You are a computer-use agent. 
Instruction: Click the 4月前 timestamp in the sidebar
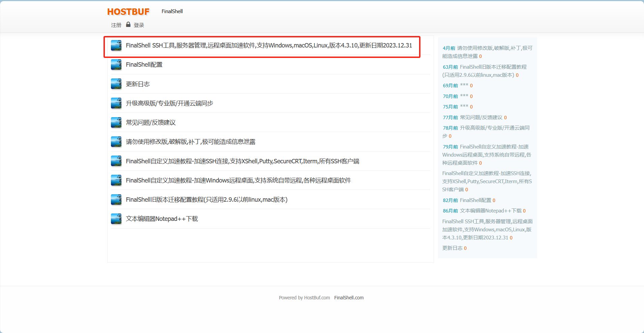pos(449,48)
